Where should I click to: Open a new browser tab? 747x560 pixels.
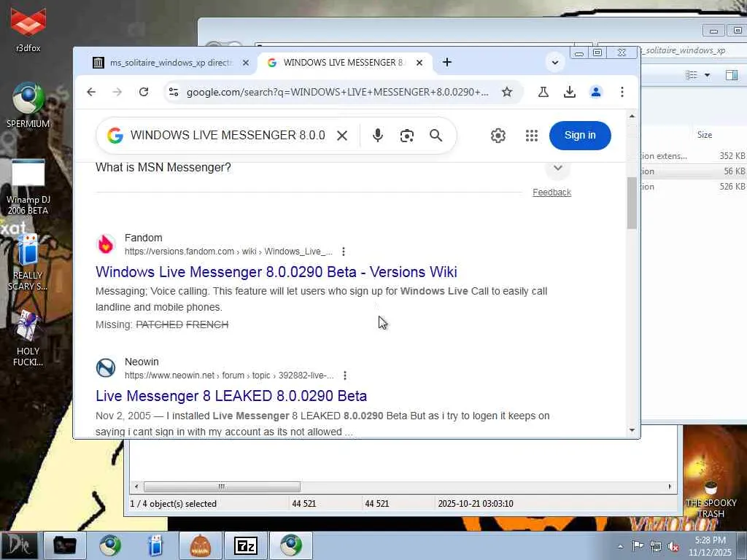click(x=447, y=63)
